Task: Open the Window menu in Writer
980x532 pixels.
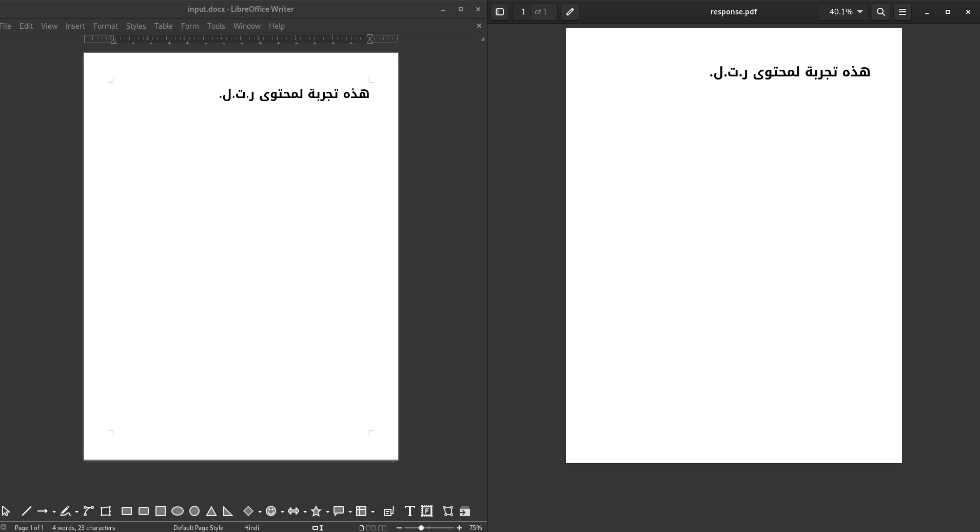Action: 247,26
